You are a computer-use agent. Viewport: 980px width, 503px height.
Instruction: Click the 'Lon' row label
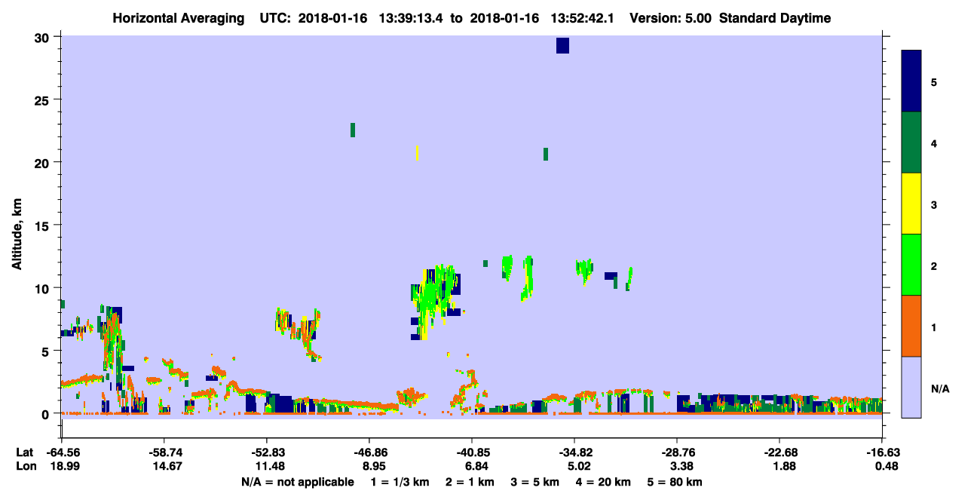[26, 466]
